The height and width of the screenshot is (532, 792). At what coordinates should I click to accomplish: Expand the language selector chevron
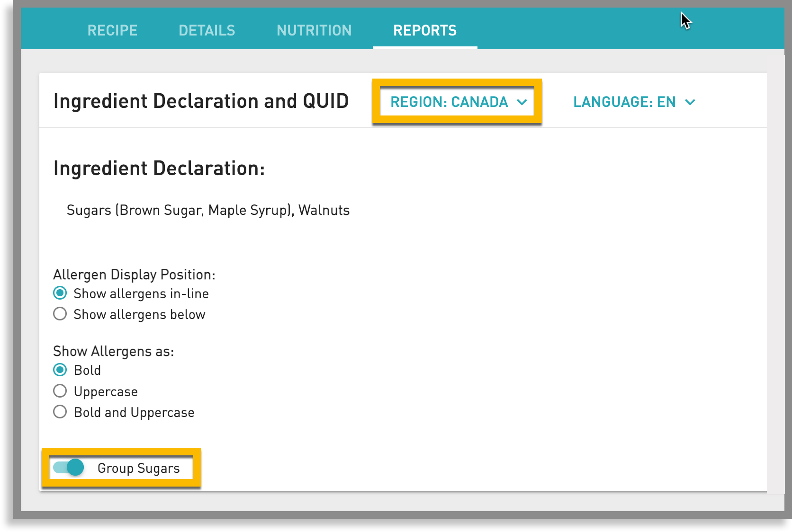(x=691, y=102)
